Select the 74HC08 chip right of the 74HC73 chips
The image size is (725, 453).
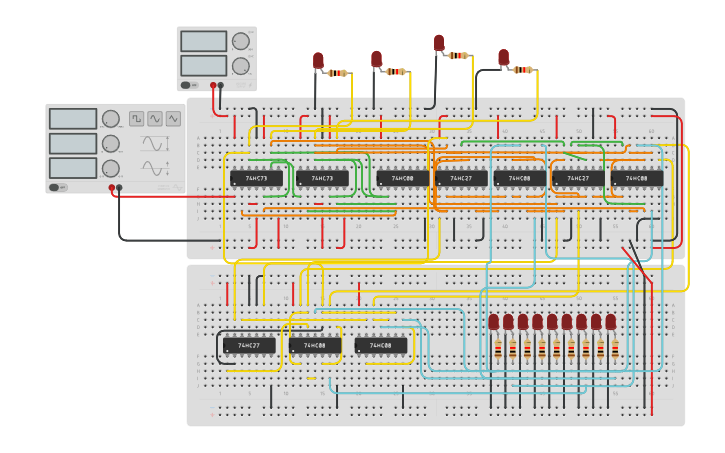(402, 178)
